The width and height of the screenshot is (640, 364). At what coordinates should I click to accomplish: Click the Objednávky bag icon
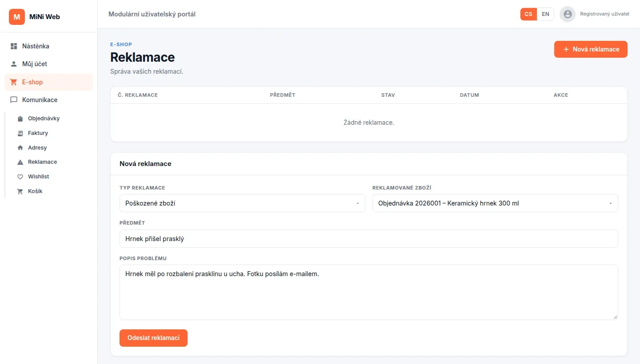pyautogui.click(x=20, y=119)
